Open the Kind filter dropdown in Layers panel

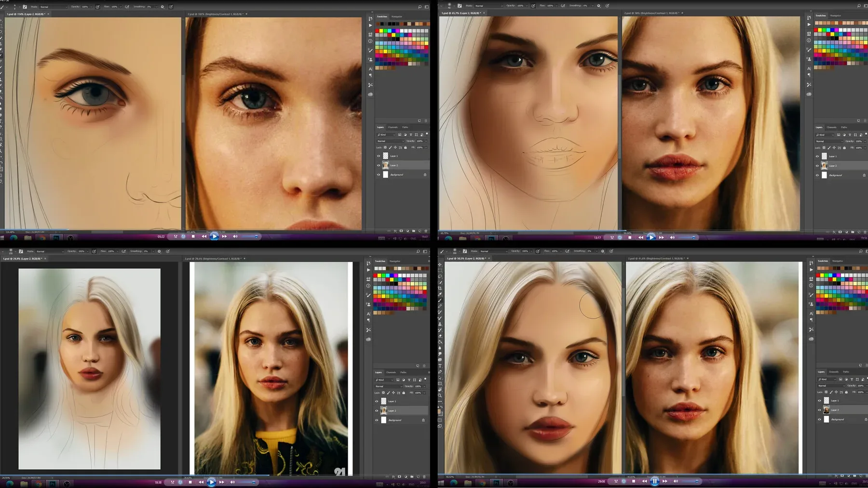tap(827, 379)
